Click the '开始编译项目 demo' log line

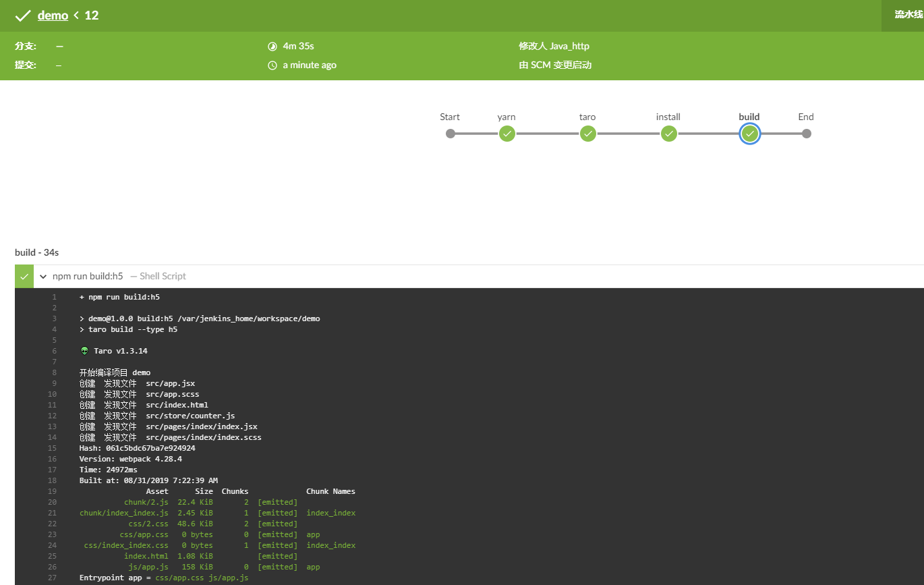115,372
